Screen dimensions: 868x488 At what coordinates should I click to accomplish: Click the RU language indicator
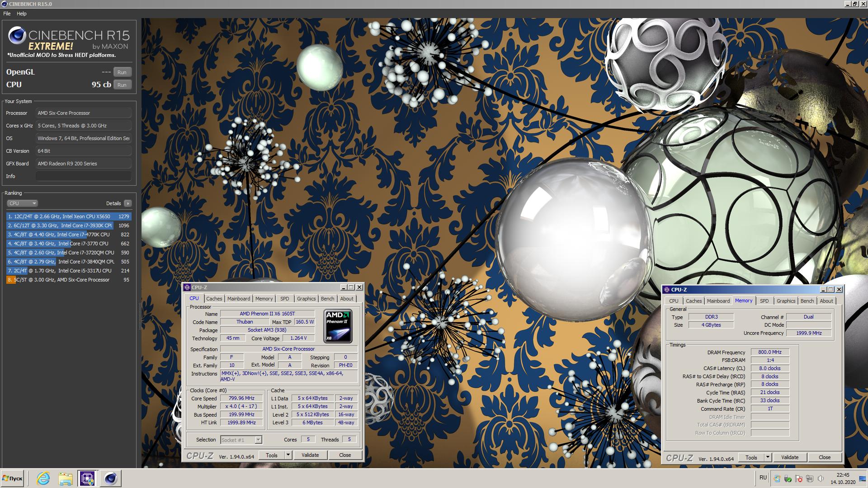tap(763, 478)
